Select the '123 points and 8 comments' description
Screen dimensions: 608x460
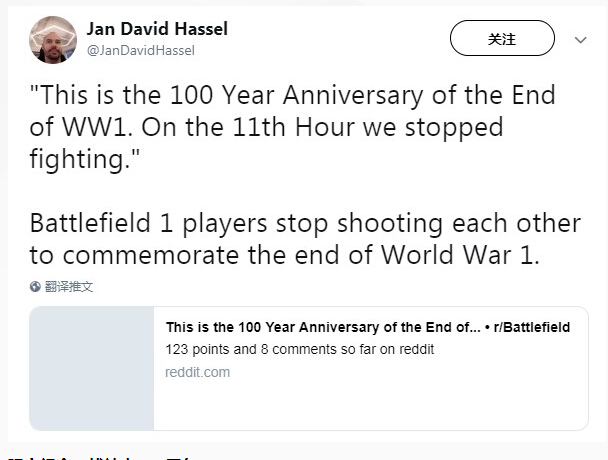[x=300, y=349]
